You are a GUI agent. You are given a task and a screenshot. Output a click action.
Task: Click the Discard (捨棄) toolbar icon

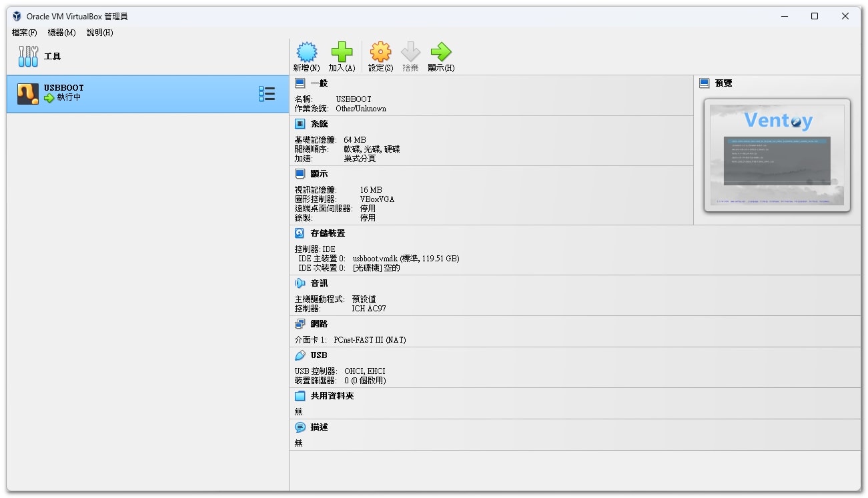click(410, 52)
